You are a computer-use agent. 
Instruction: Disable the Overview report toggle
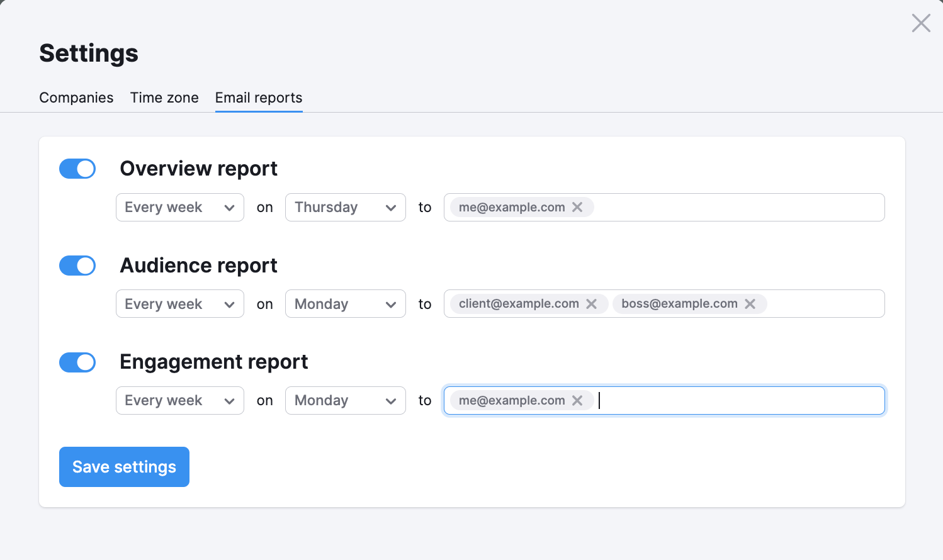click(77, 169)
